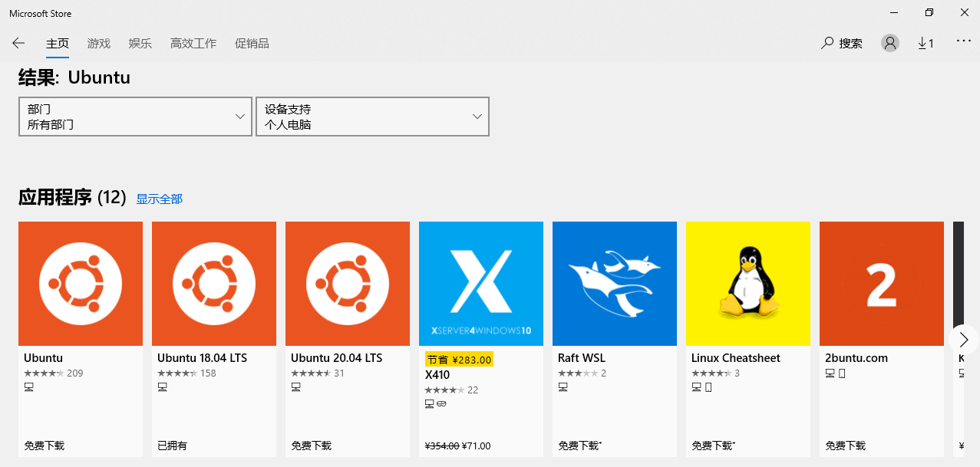Click the Raft WSL app name
Image resolution: width=980 pixels, height=467 pixels.
(x=582, y=358)
